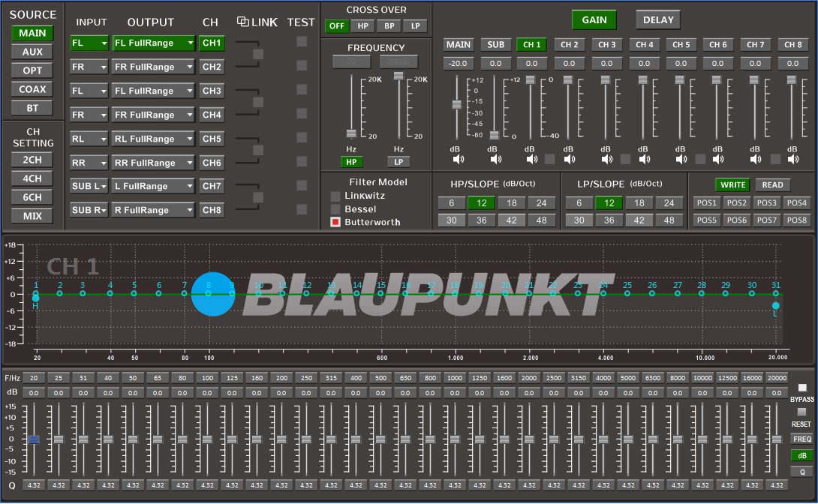Mute the MAIN gain speaker icon
This screenshot has height=504, width=818.
(x=458, y=159)
